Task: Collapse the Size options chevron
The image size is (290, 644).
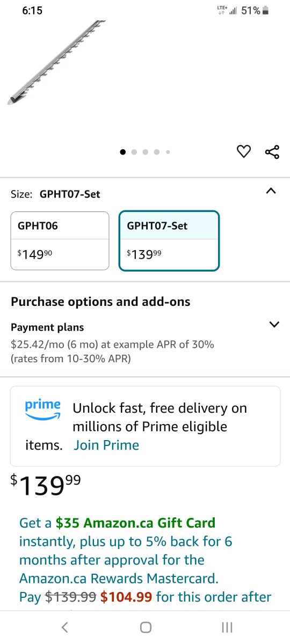Action: coord(271,191)
